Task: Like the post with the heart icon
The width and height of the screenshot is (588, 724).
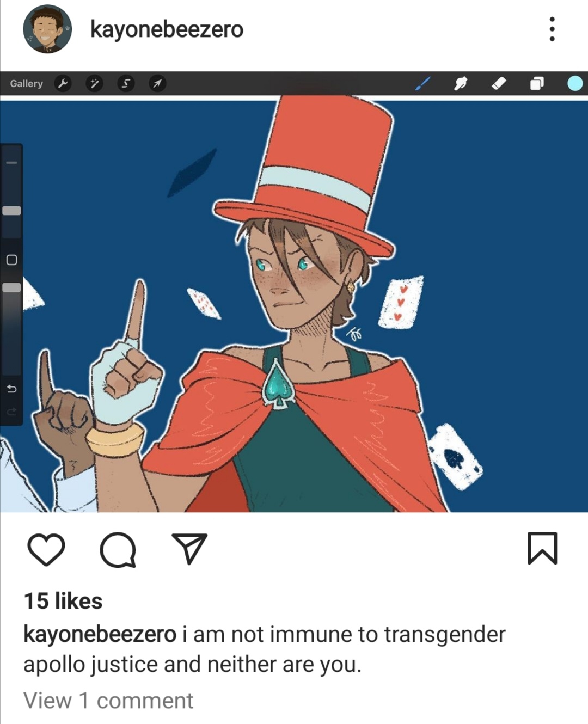Action: (x=46, y=549)
